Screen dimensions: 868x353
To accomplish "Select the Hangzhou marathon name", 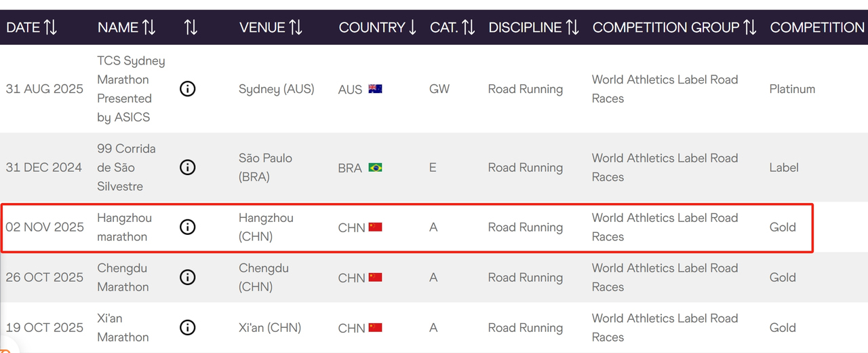I will [x=124, y=227].
